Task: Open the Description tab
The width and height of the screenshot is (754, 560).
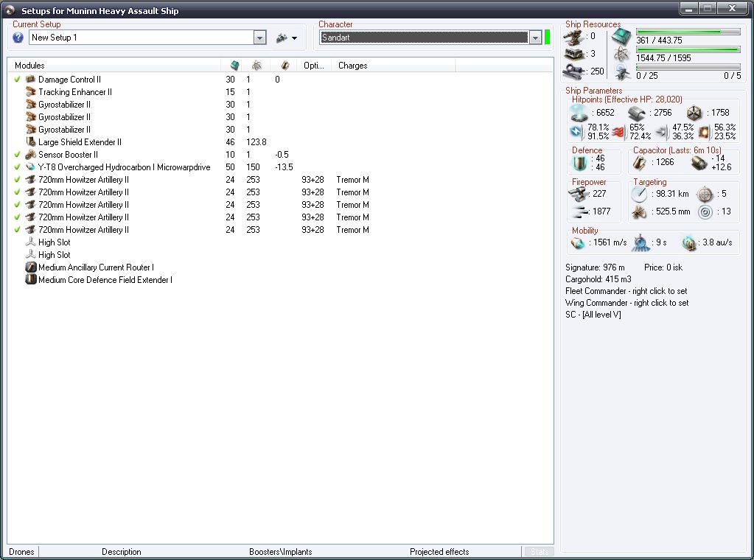Action: (121, 552)
